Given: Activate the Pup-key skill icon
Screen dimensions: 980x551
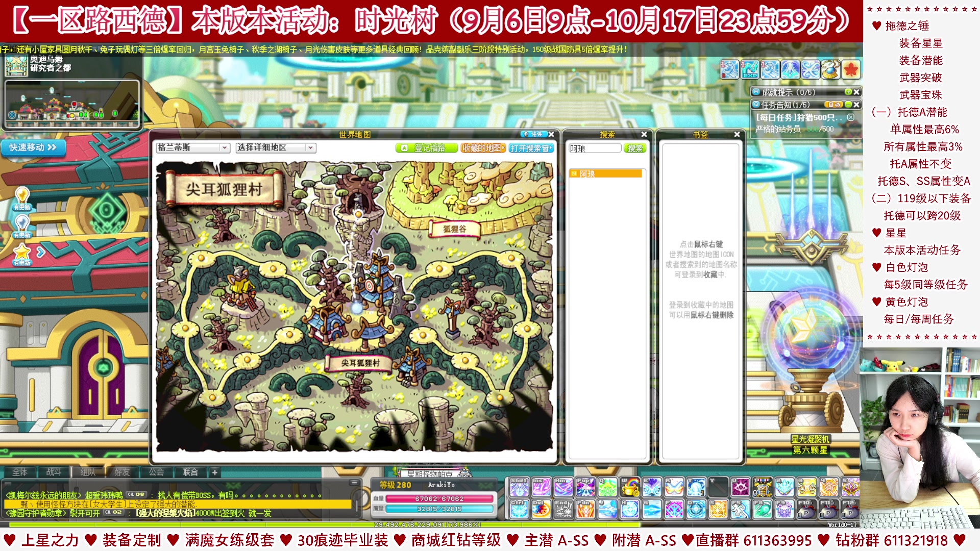Looking at the screenshot, I should (585, 487).
